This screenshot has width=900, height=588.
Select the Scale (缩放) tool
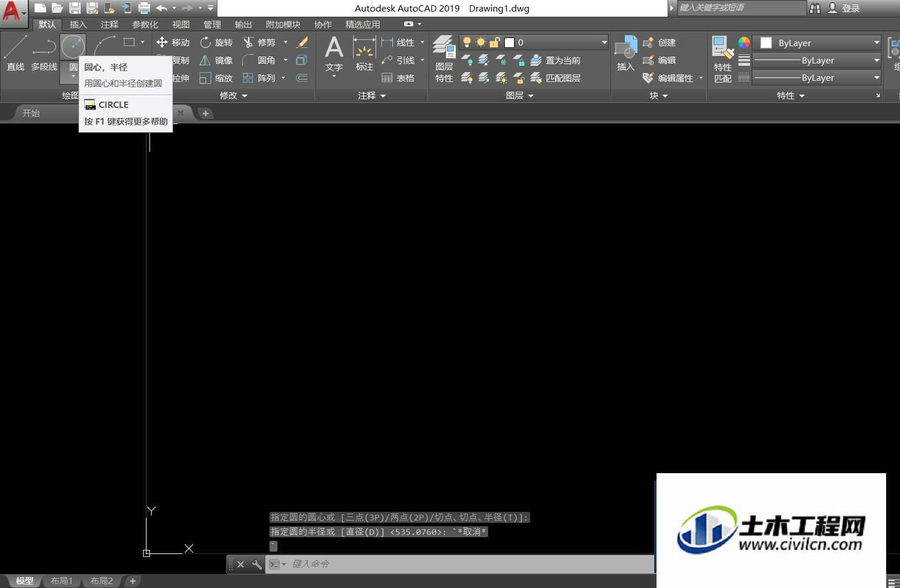tap(216, 78)
